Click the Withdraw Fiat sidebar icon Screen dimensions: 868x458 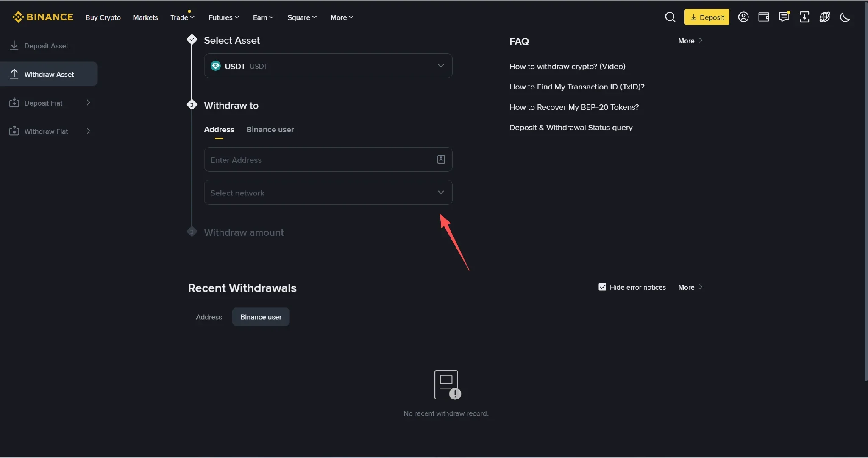(x=14, y=131)
